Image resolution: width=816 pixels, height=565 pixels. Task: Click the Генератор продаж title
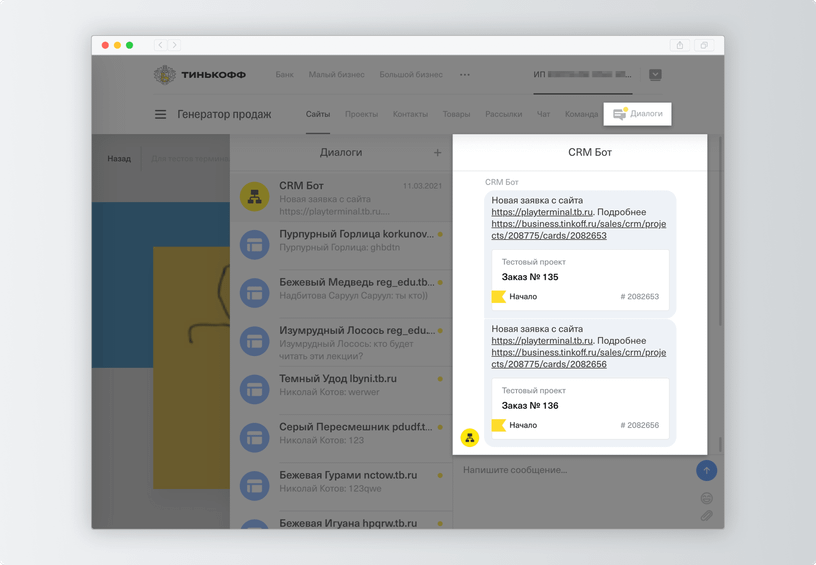[224, 114]
